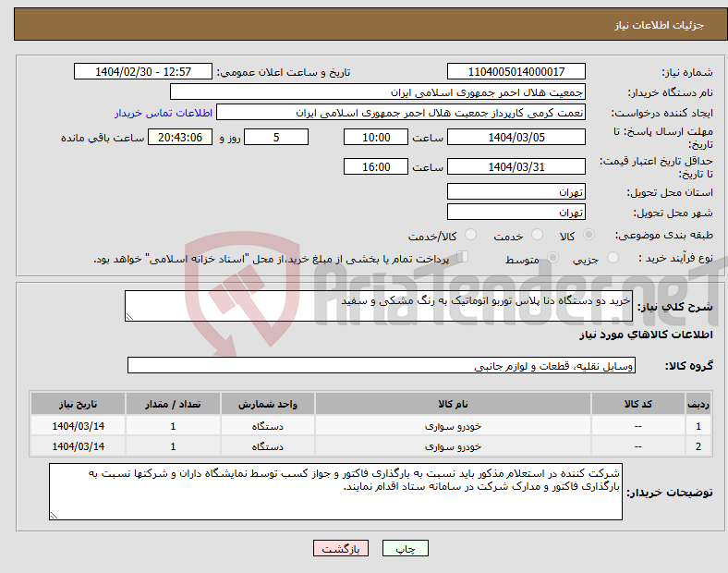Click the resize grip of description textarea
The width and height of the screenshot is (728, 573).
(129, 317)
